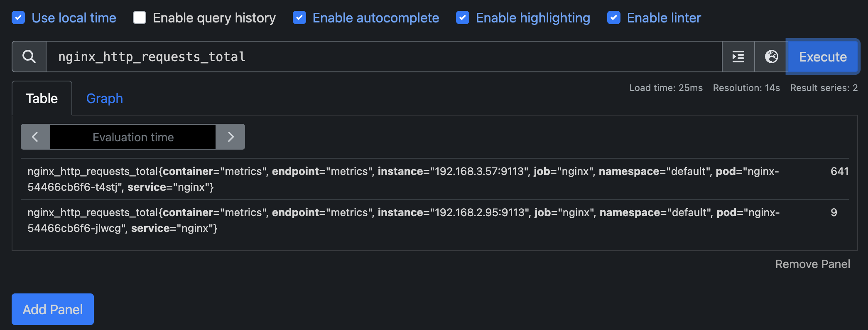Enable query history checkbox
The width and height of the screenshot is (868, 330).
click(x=140, y=18)
